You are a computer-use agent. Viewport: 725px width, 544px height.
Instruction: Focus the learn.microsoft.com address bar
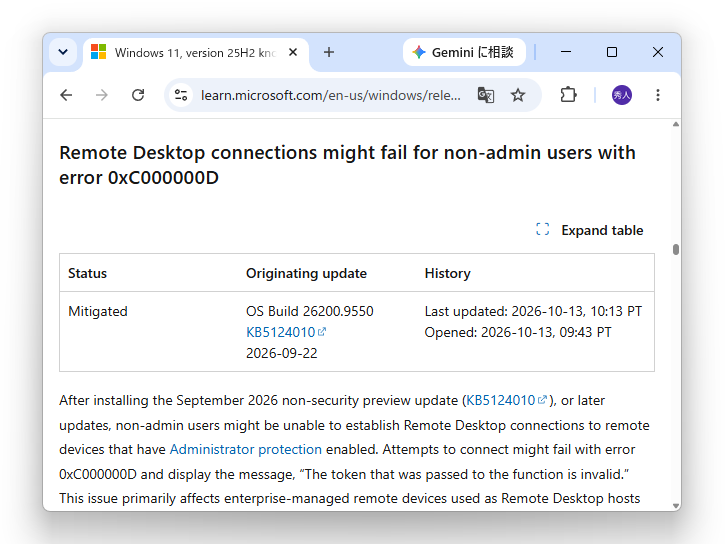[x=331, y=95]
